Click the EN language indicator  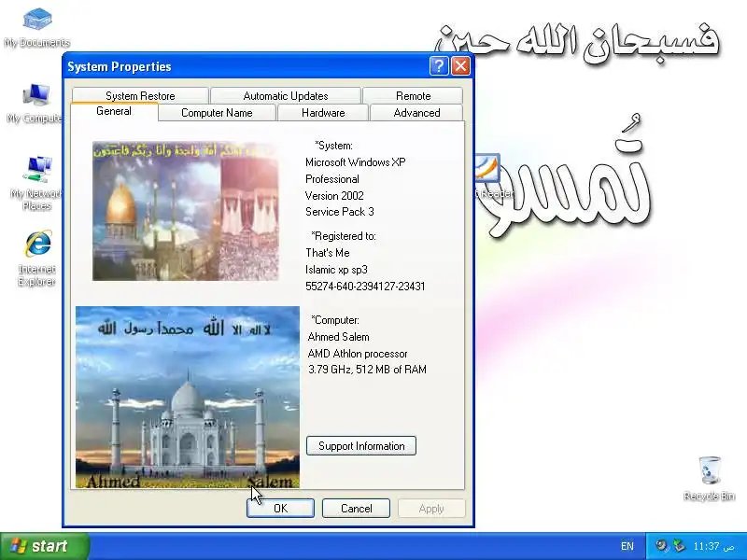tap(627, 546)
